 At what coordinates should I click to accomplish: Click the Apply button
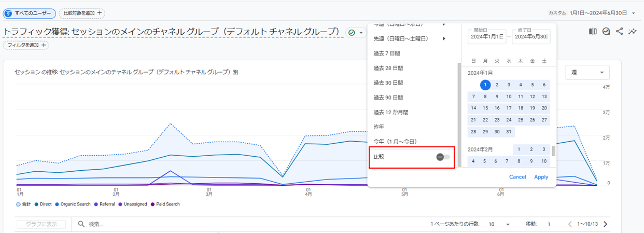pos(541,177)
